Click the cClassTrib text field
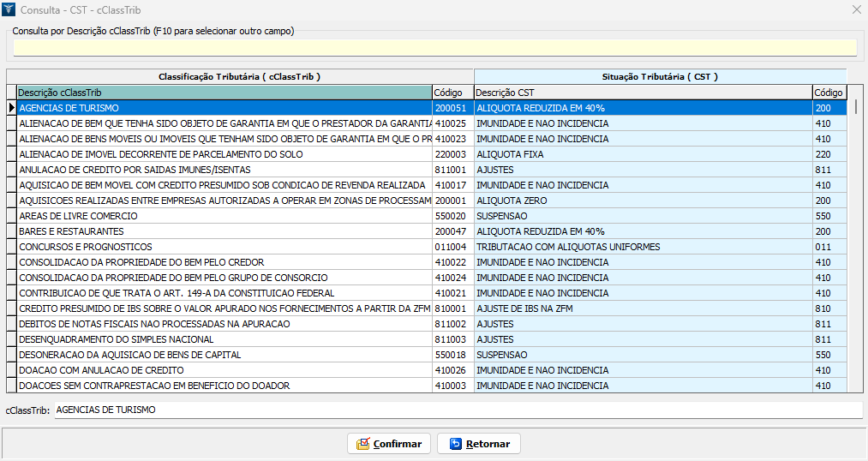 click(x=458, y=410)
